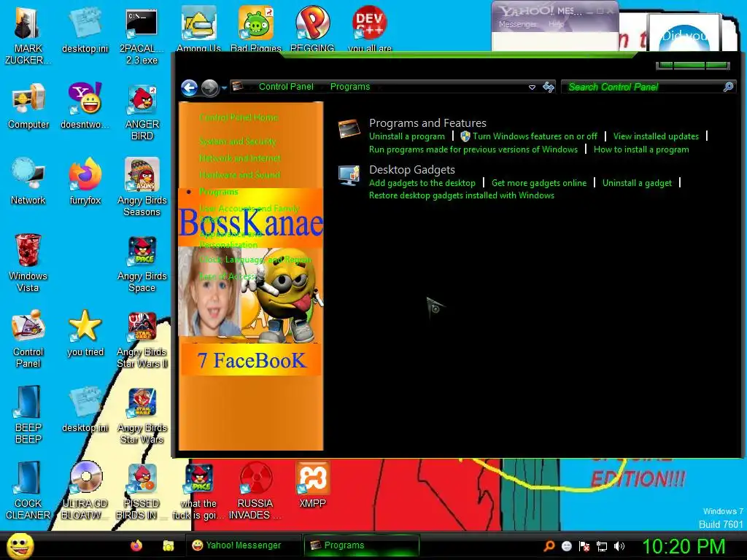Select Network and Internet in sidebar
Image resolution: width=747 pixels, height=560 pixels.
(239, 157)
